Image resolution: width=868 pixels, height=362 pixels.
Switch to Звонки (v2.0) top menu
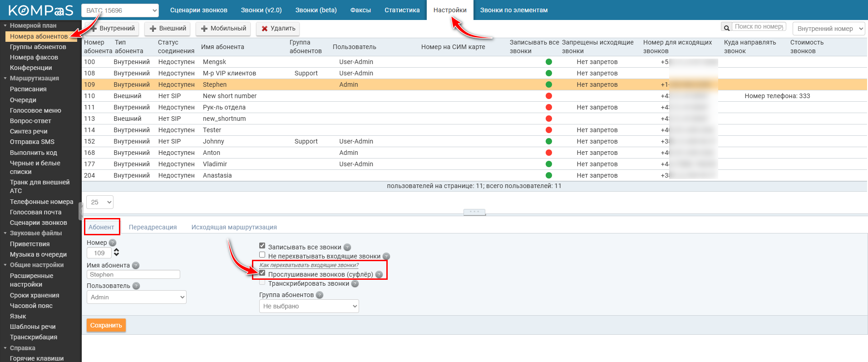pos(261,10)
